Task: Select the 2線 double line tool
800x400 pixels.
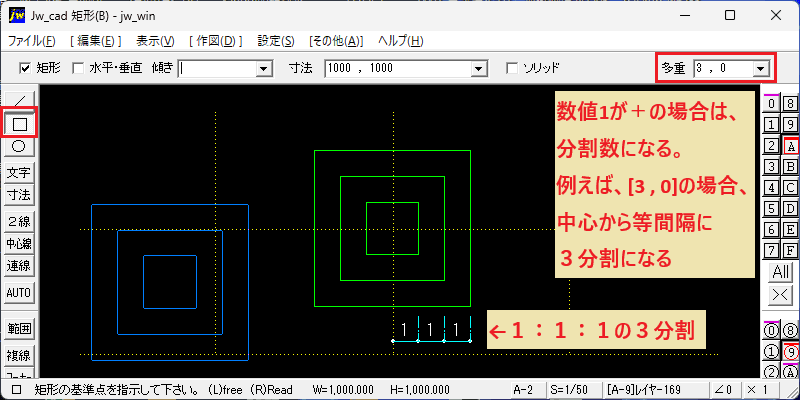Action: [19, 221]
